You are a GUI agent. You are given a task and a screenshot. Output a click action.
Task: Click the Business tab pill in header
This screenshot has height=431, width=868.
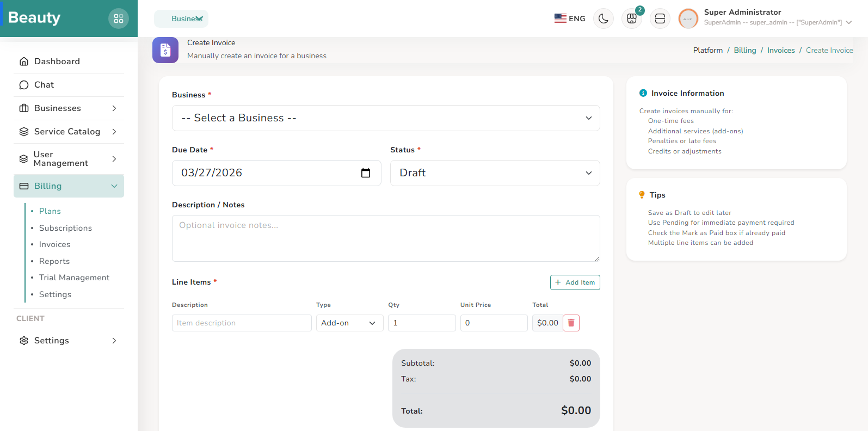[181, 19]
